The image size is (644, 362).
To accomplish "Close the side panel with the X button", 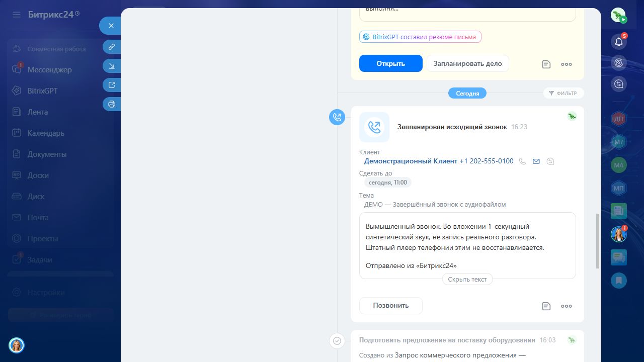I will [111, 26].
